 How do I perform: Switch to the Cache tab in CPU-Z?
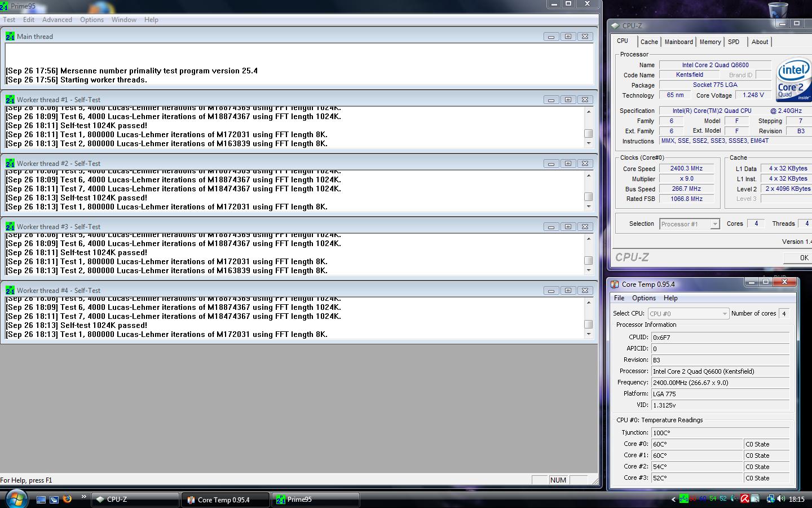649,42
